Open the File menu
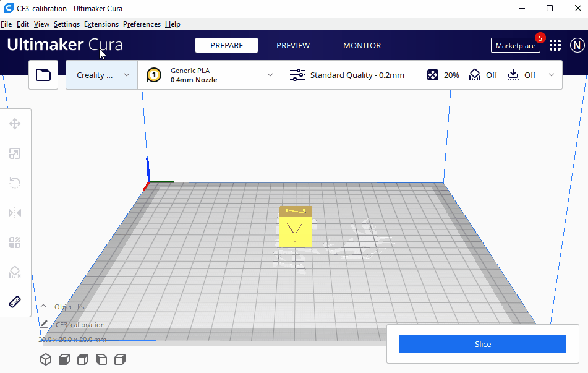The width and height of the screenshot is (588, 373). click(6, 24)
